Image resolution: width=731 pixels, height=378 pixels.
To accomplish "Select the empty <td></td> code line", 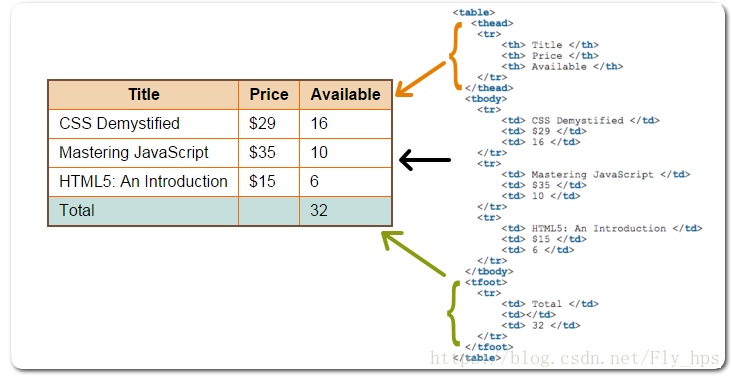I will [529, 315].
